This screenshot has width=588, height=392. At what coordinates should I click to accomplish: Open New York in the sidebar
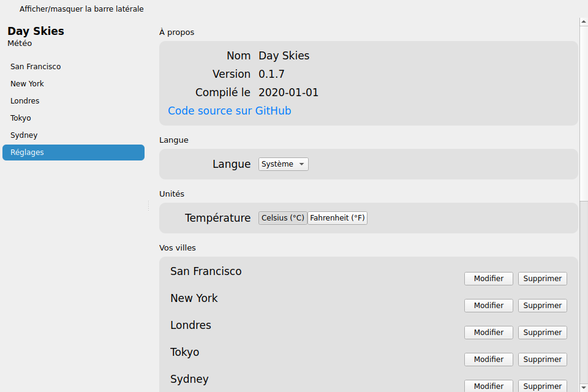73,84
